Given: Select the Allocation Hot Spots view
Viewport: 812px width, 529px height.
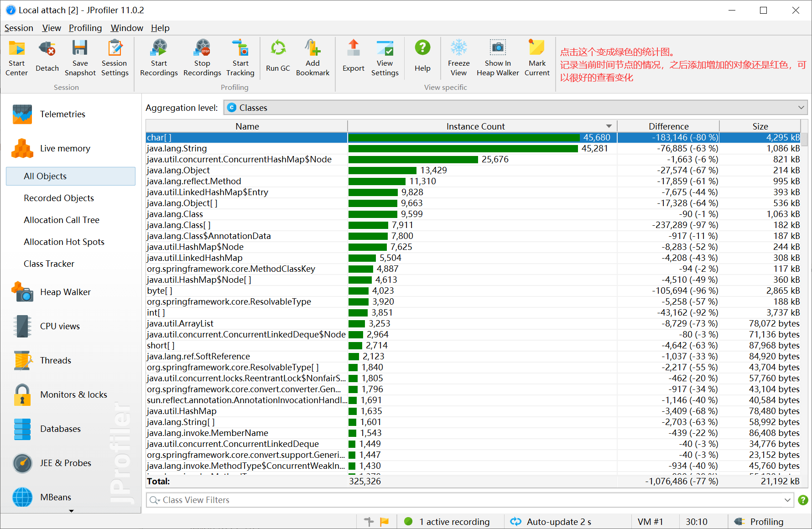Looking at the screenshot, I should [64, 242].
